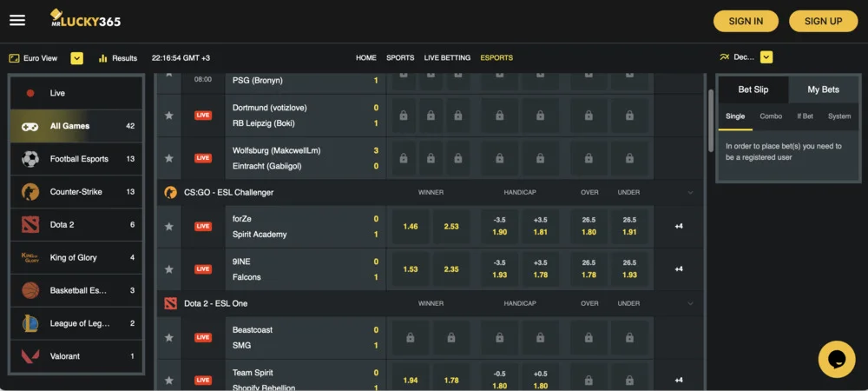The height and width of the screenshot is (391, 868).
Task: Open the hamburger main menu
Action: pyautogui.click(x=17, y=21)
